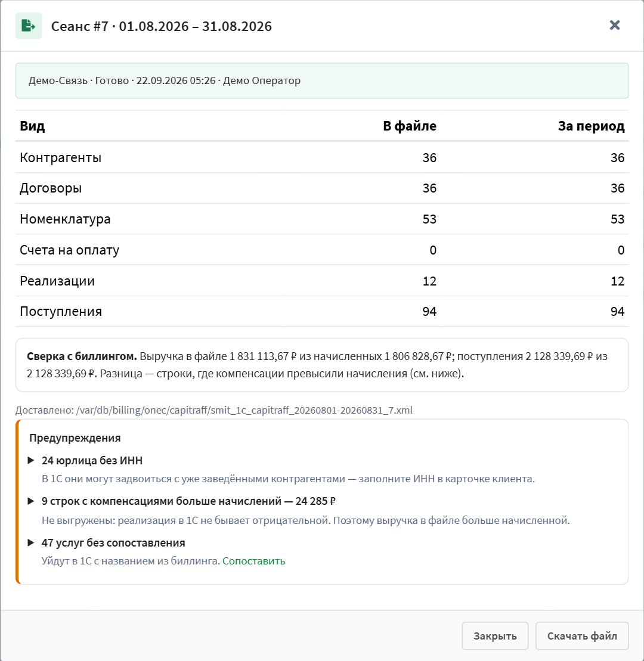Select the "Поступления" row label
Screen dimensions: 644x661
[x=61, y=312]
